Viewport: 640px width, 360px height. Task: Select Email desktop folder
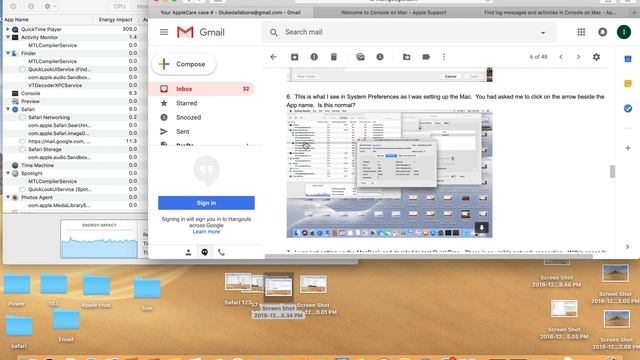[x=66, y=325]
